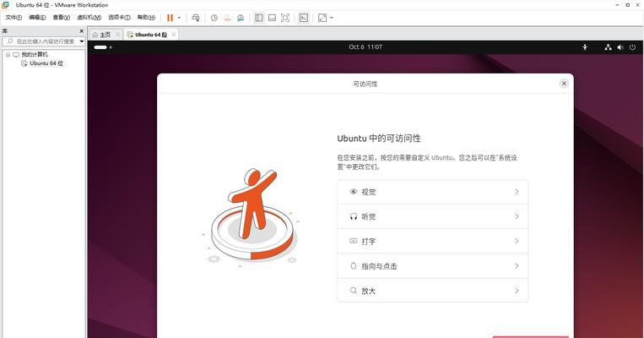Screen dimensions: 644x338
Task: Click the volume speaker icon in top bar
Action: [620, 47]
